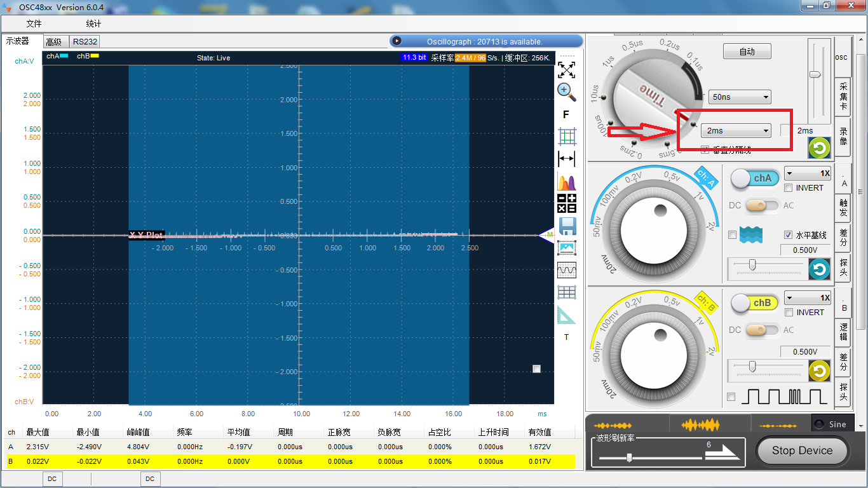Save waveform as image icon

point(566,248)
